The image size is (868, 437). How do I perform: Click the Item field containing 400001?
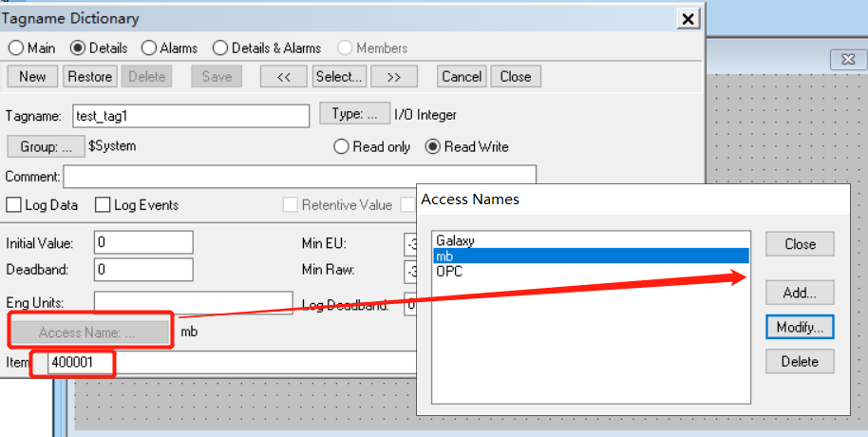pyautogui.click(x=232, y=363)
